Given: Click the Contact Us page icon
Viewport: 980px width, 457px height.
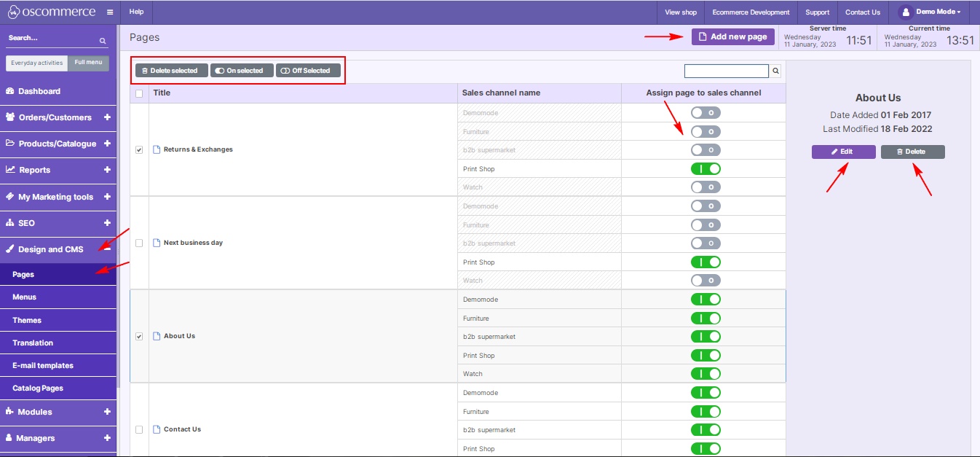Looking at the screenshot, I should (x=157, y=429).
